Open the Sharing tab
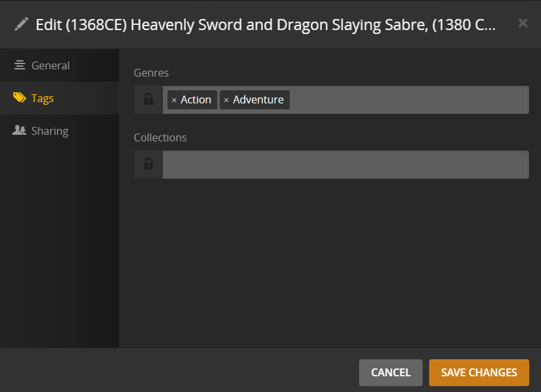The width and height of the screenshot is (541, 392). coord(50,131)
